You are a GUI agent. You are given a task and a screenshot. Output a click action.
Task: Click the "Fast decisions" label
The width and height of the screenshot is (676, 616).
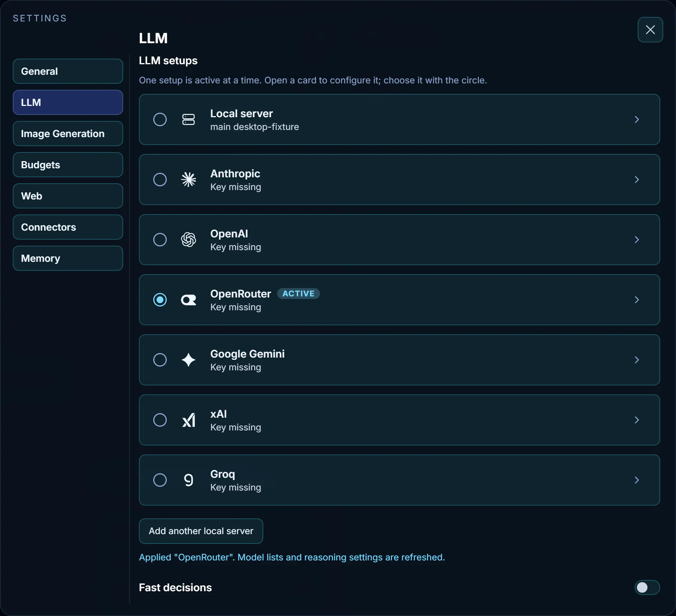click(x=175, y=587)
